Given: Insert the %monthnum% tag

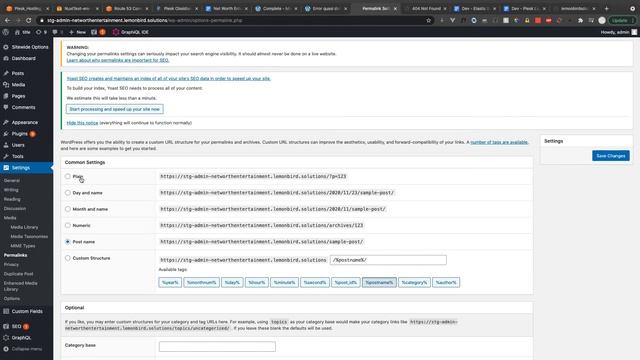Looking at the screenshot, I should (202, 282).
